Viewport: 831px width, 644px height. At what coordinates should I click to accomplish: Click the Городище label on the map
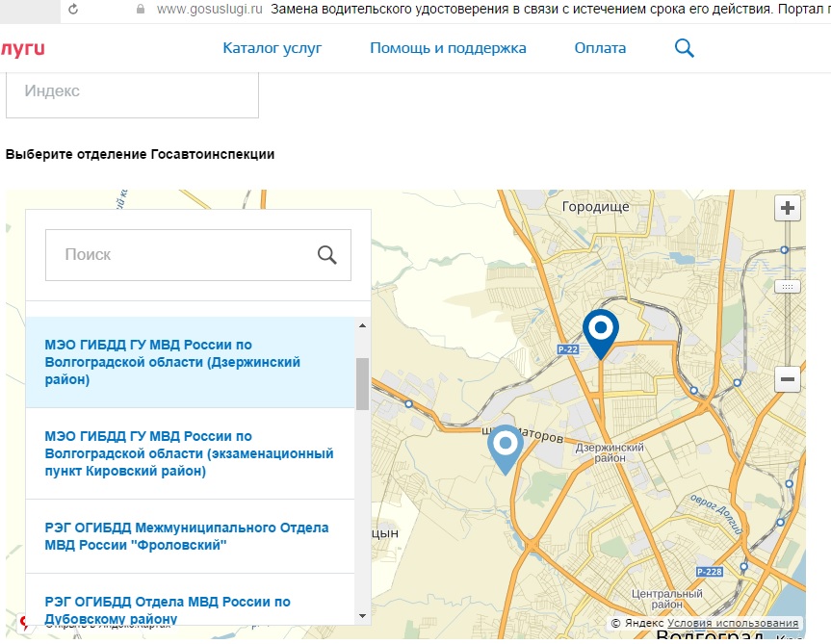(596, 207)
